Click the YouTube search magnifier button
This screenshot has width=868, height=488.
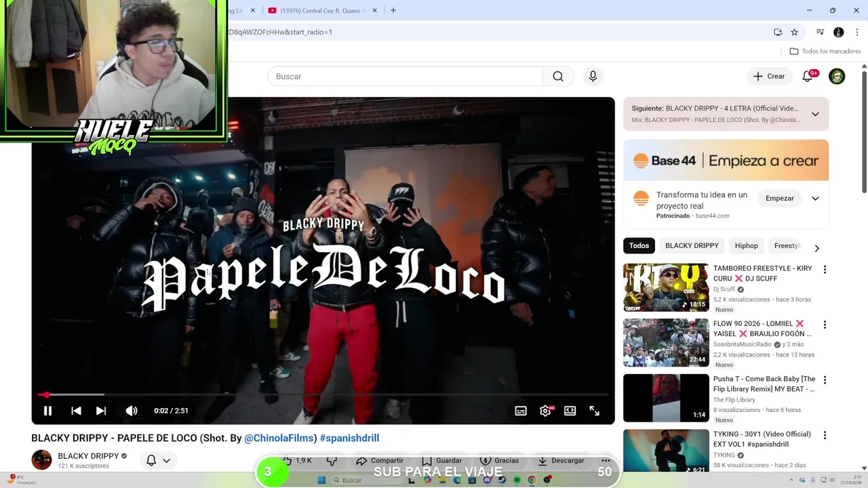(x=558, y=77)
